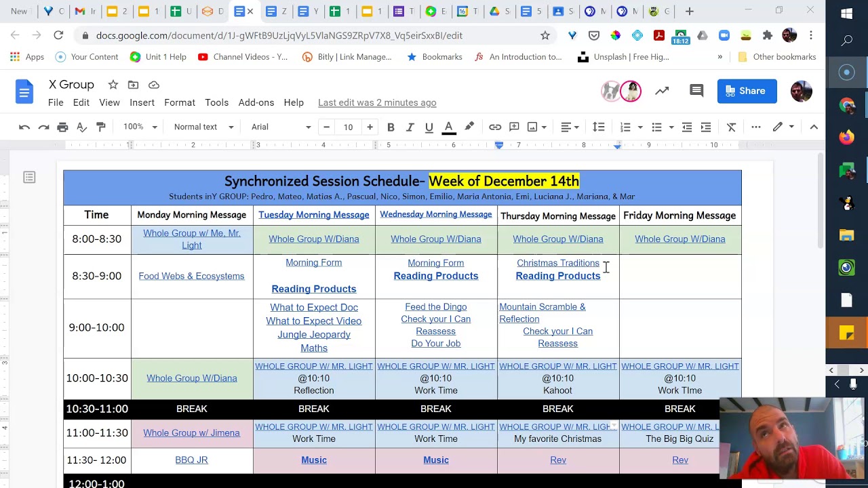Image resolution: width=868 pixels, height=488 pixels.
Task: Toggle underline formatting
Action: [429, 127]
